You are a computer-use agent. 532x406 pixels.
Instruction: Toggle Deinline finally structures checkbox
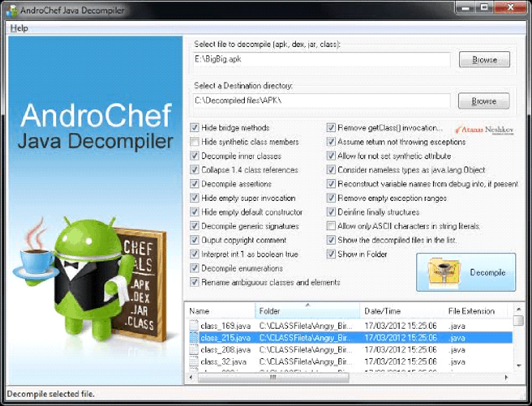coord(331,212)
